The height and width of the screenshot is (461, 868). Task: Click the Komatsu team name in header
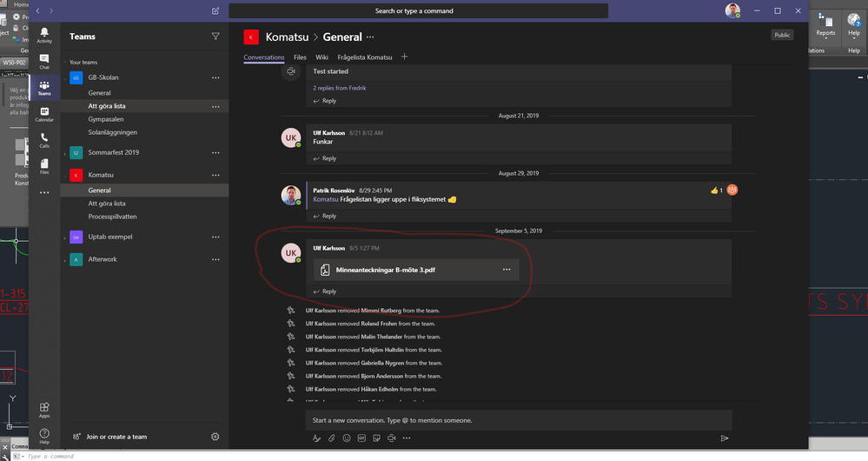tap(287, 37)
